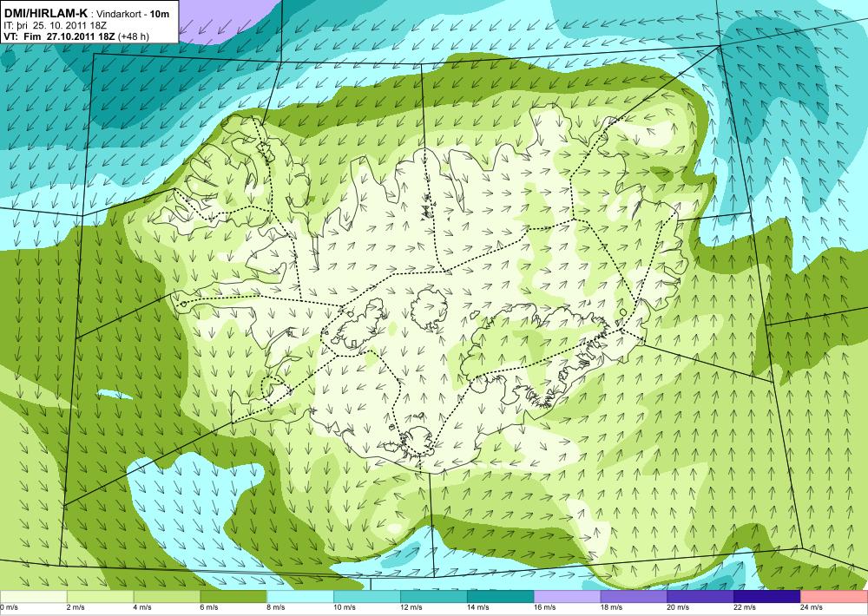Image resolution: width=868 pixels, height=616 pixels.
Task: Click the '24 m/s' legend label
Action: coord(812,607)
